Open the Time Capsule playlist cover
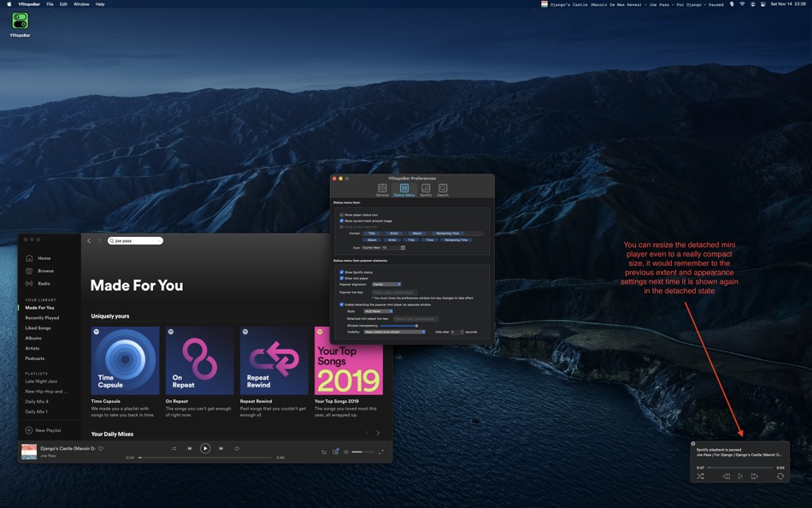The height and width of the screenshot is (508, 812). click(x=126, y=361)
